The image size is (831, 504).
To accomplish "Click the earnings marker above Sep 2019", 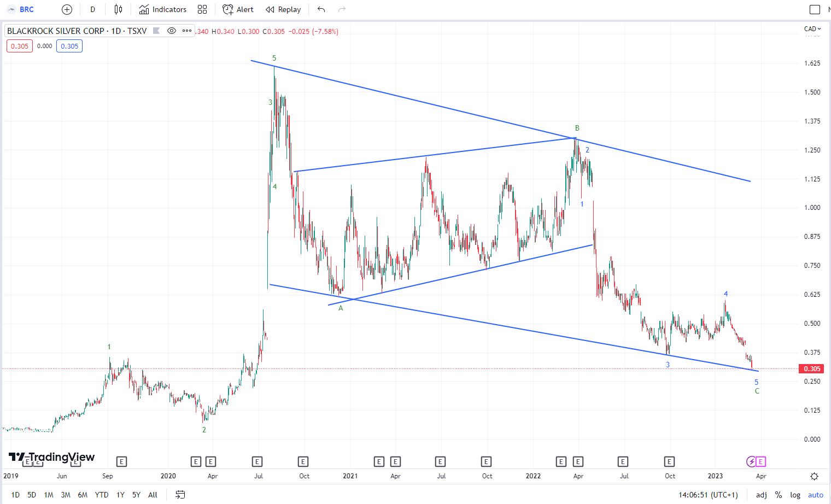I will click(121, 461).
